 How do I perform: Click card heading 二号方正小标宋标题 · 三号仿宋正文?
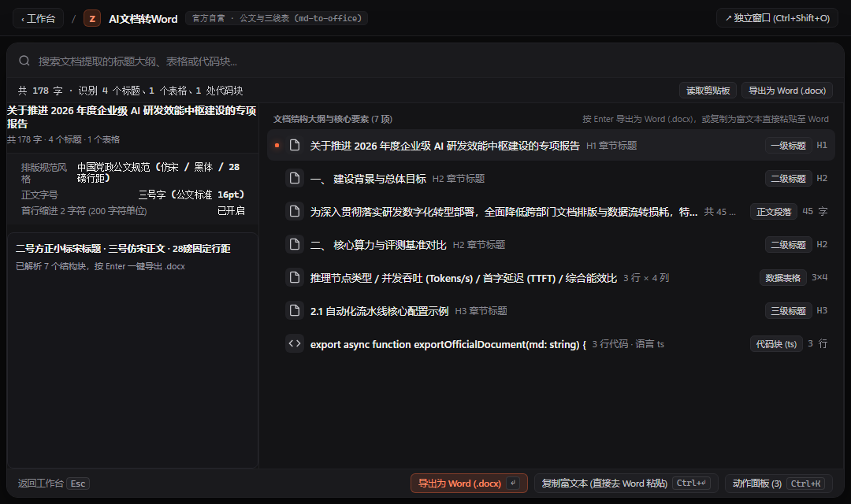click(123, 249)
